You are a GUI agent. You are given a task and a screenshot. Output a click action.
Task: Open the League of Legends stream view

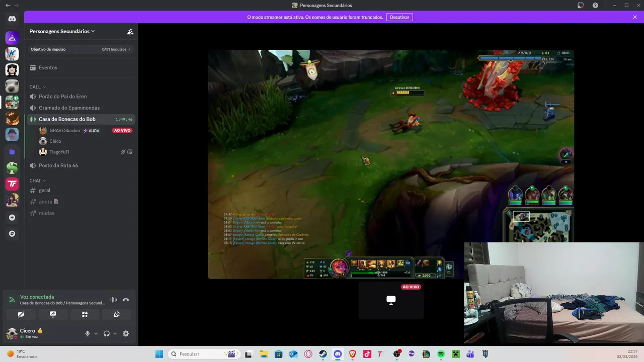click(391, 164)
